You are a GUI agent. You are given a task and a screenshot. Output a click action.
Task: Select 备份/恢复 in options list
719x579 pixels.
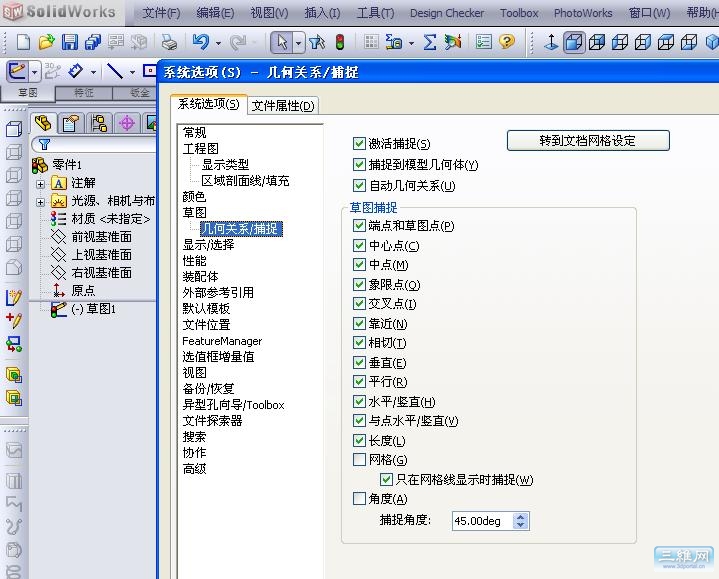click(x=208, y=388)
